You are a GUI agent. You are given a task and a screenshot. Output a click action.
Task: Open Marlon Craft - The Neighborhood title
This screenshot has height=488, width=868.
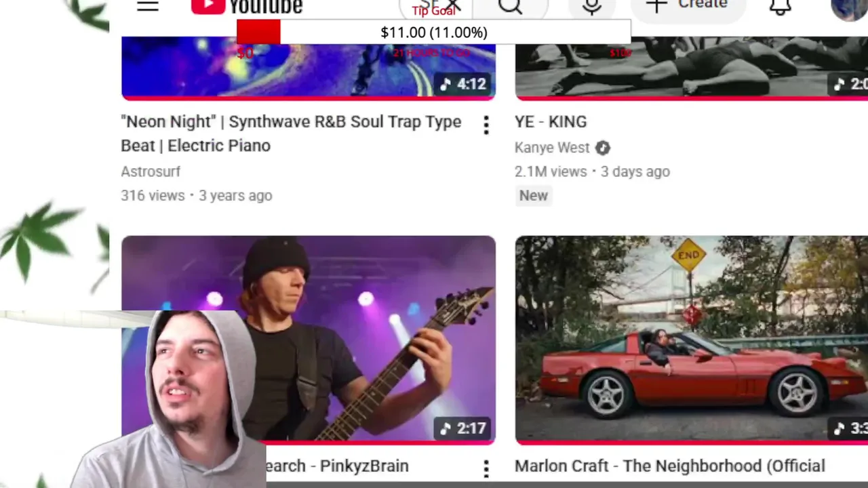coord(670,466)
